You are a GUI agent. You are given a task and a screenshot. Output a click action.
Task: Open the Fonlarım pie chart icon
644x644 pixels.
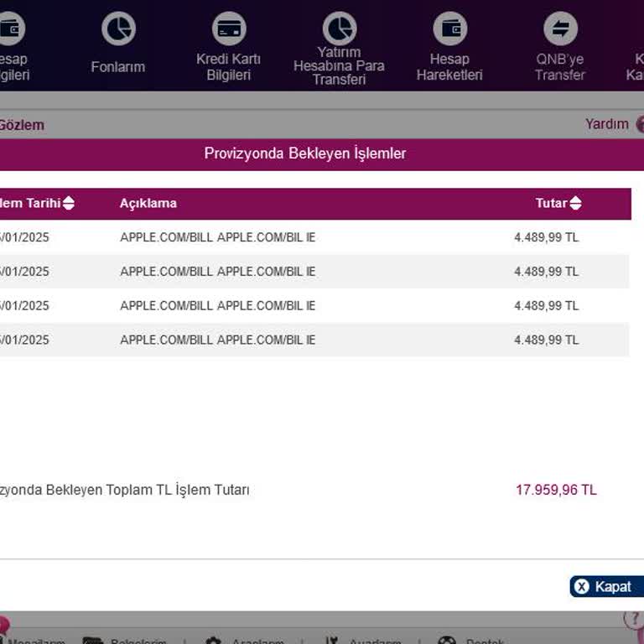pos(118,29)
